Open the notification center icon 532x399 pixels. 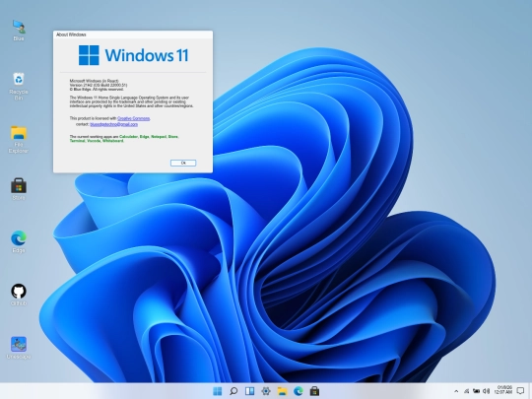click(520, 391)
